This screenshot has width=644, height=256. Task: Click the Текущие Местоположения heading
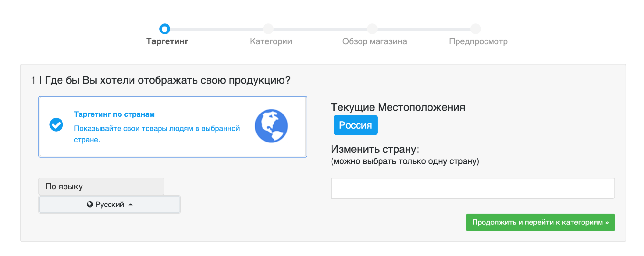pyautogui.click(x=398, y=107)
